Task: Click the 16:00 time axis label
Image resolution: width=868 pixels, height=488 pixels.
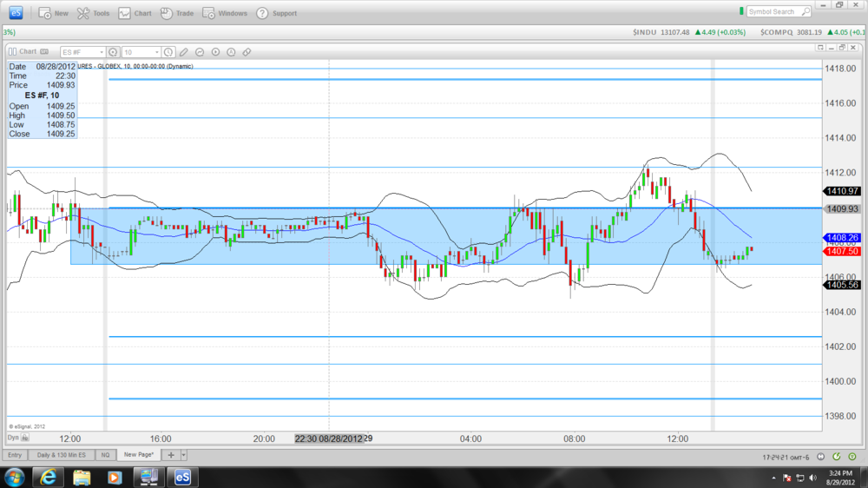Action: [x=161, y=439]
